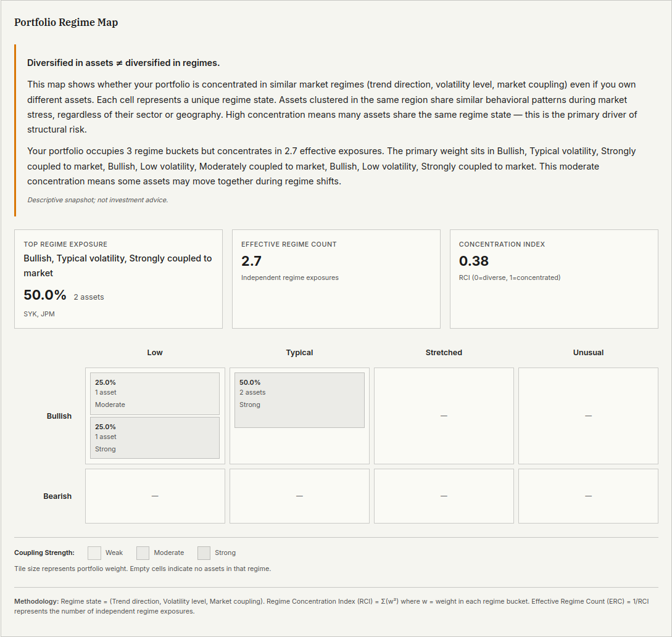The image size is (672, 637).
Task: Open the Effective Regime Count card
Action: (x=336, y=279)
